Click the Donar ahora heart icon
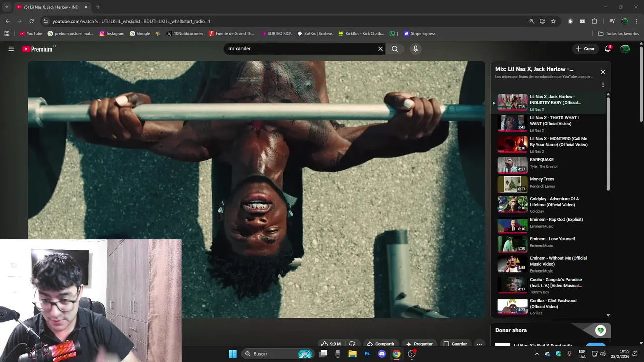This screenshot has width=644, height=362. click(x=600, y=330)
